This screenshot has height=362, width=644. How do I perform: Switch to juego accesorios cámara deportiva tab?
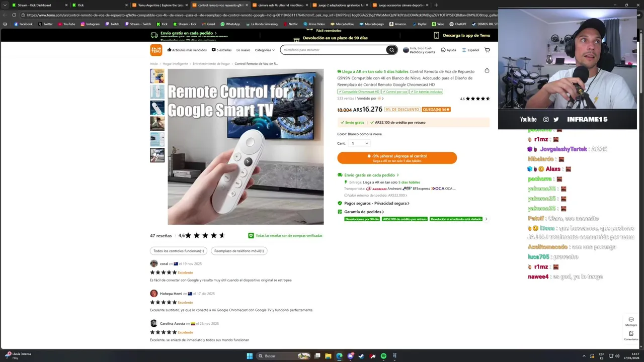(400, 5)
